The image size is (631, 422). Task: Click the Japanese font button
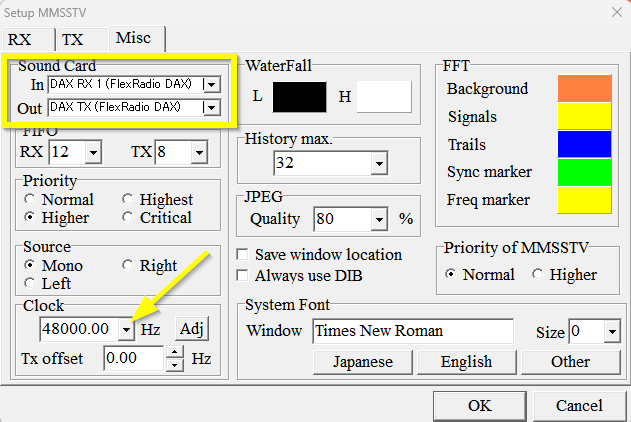(362, 361)
